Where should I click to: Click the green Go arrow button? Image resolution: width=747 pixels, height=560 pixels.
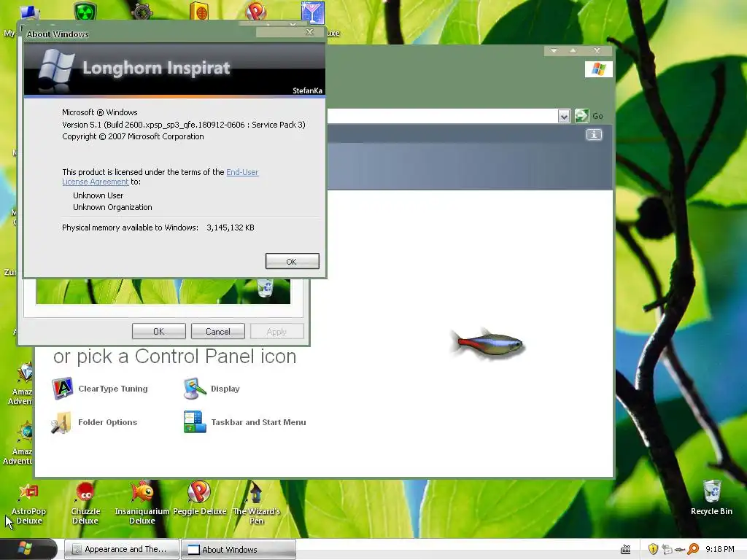coord(581,116)
